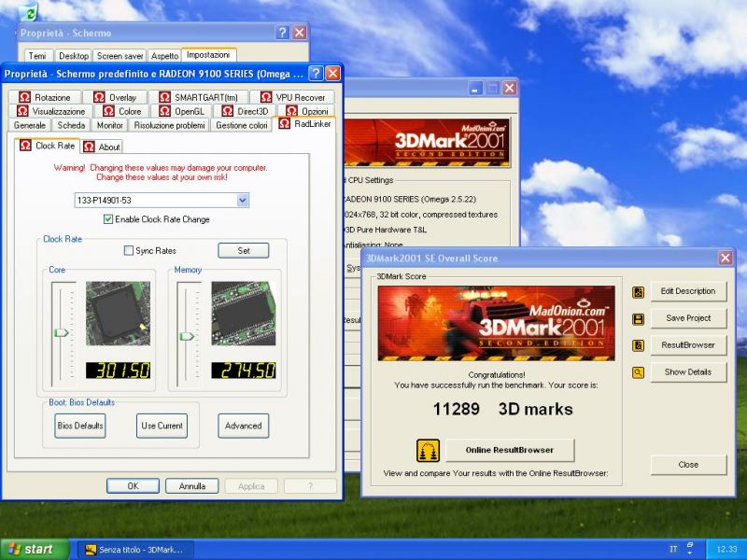The image size is (747, 560).
Task: Open the Rotazione tab
Action: (x=45, y=97)
